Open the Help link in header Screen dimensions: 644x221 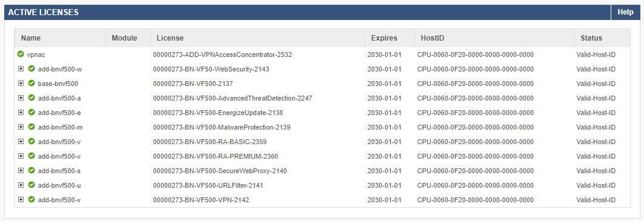pyautogui.click(x=625, y=12)
